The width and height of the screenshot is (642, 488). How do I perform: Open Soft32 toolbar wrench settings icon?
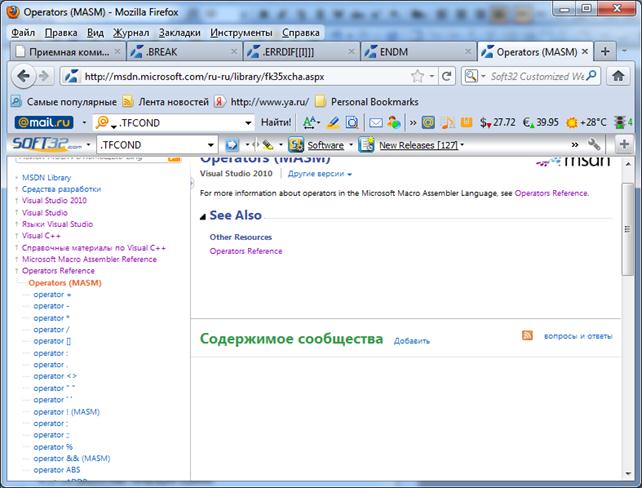point(594,144)
